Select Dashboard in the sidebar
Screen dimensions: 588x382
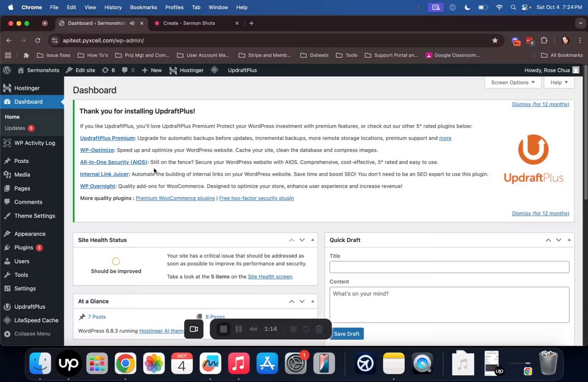point(32,102)
